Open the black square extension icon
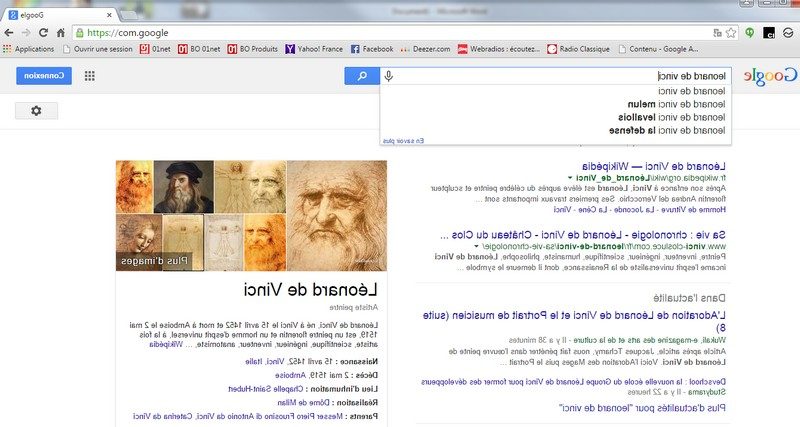The height and width of the screenshot is (427, 800). pyautogui.click(x=769, y=33)
